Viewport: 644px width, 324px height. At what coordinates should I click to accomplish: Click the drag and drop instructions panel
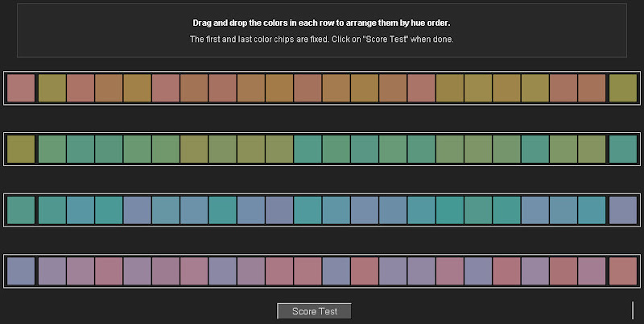[322, 31]
